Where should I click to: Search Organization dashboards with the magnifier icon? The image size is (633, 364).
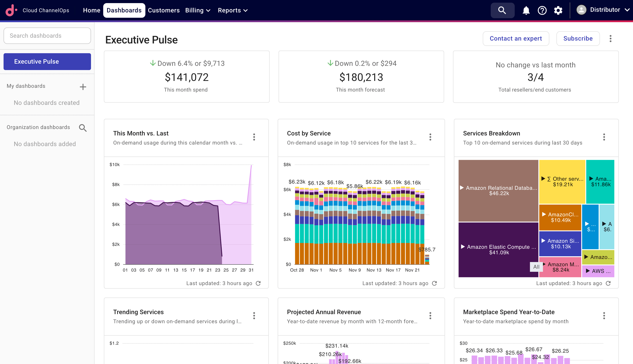click(83, 128)
